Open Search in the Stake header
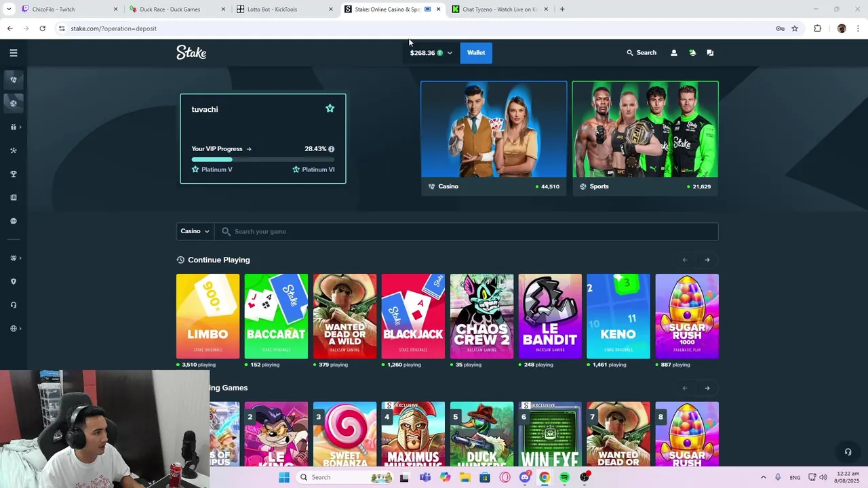The width and height of the screenshot is (868, 488). [x=642, y=53]
